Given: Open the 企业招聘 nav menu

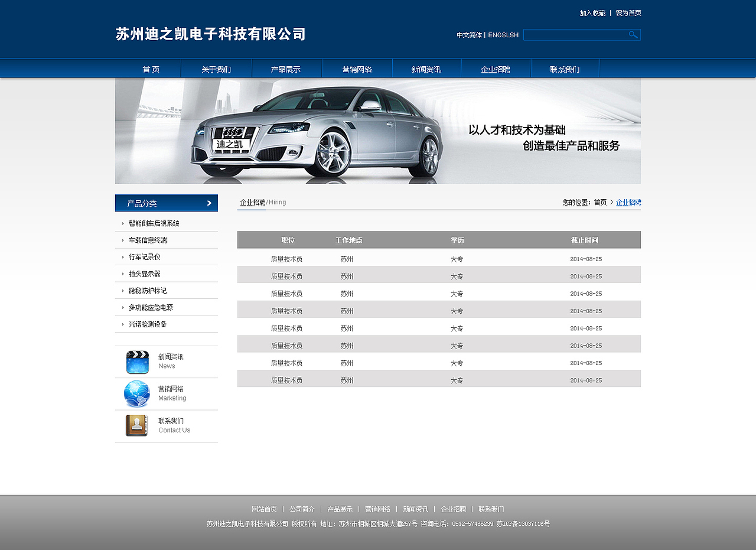Looking at the screenshot, I should tap(496, 69).
